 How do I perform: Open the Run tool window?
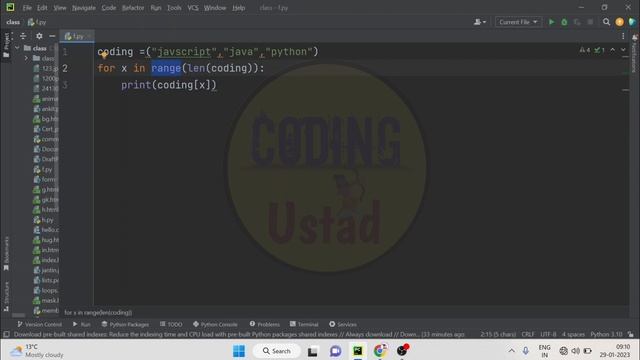pyautogui.click(x=82, y=324)
